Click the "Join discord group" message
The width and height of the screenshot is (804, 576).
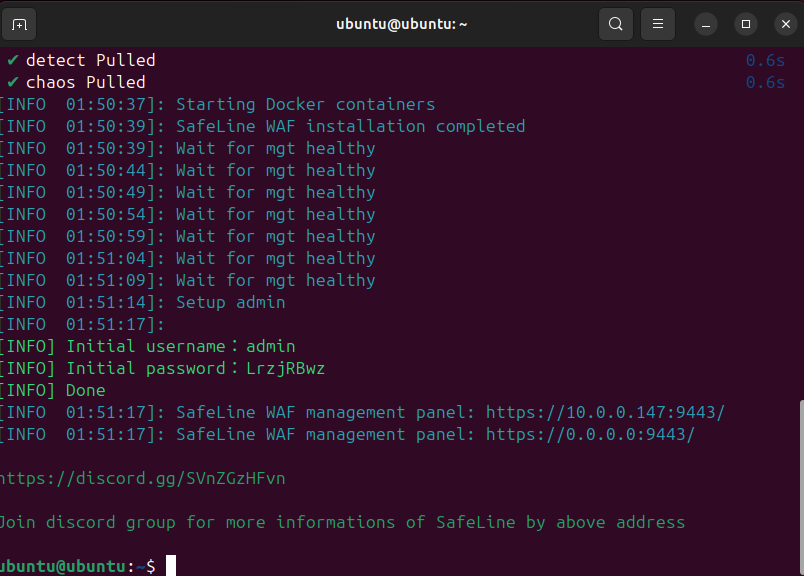pyautogui.click(x=343, y=523)
